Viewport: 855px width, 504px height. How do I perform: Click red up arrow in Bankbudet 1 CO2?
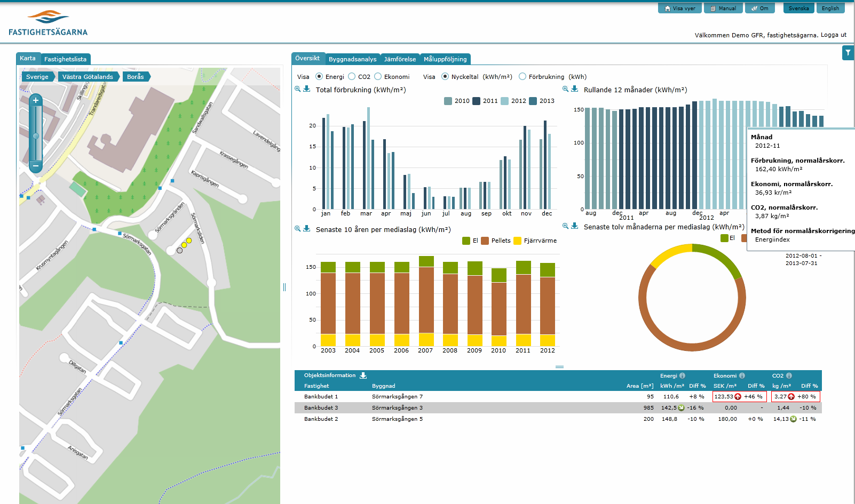[791, 397]
